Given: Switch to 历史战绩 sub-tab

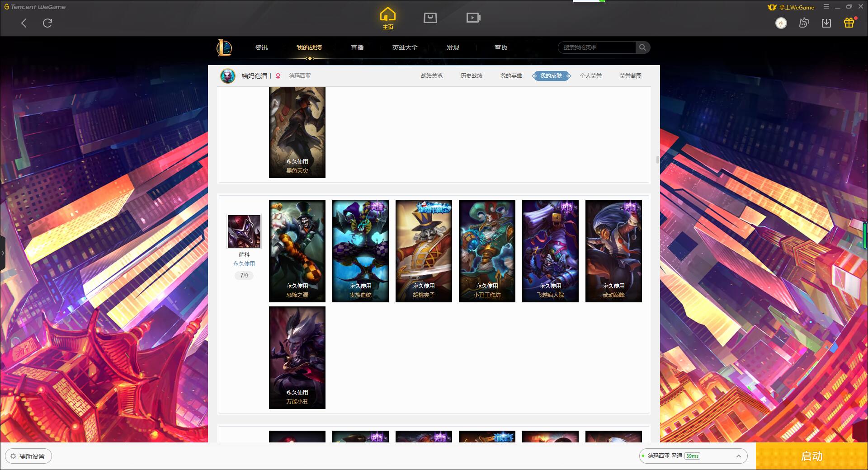Looking at the screenshot, I should point(472,76).
